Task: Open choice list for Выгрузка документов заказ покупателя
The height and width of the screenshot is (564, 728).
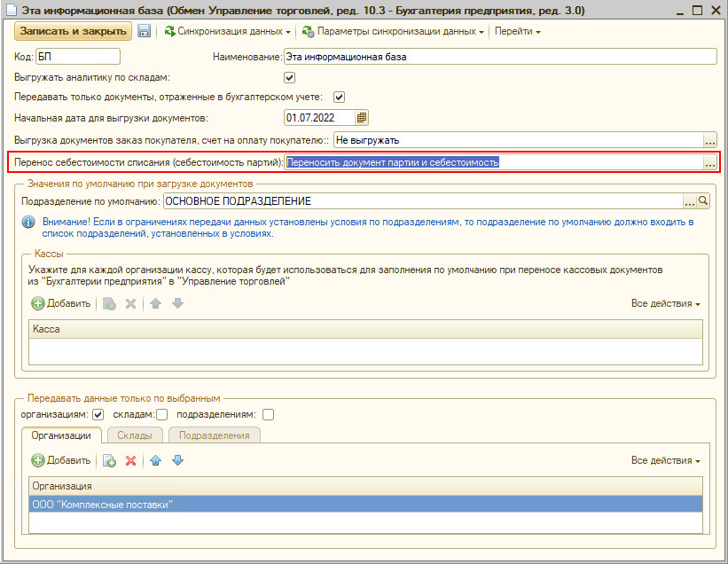Action: pyautogui.click(x=710, y=140)
